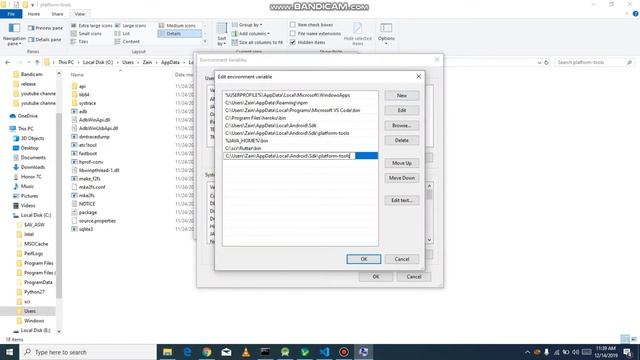Select the View ribbon tab

[80, 14]
